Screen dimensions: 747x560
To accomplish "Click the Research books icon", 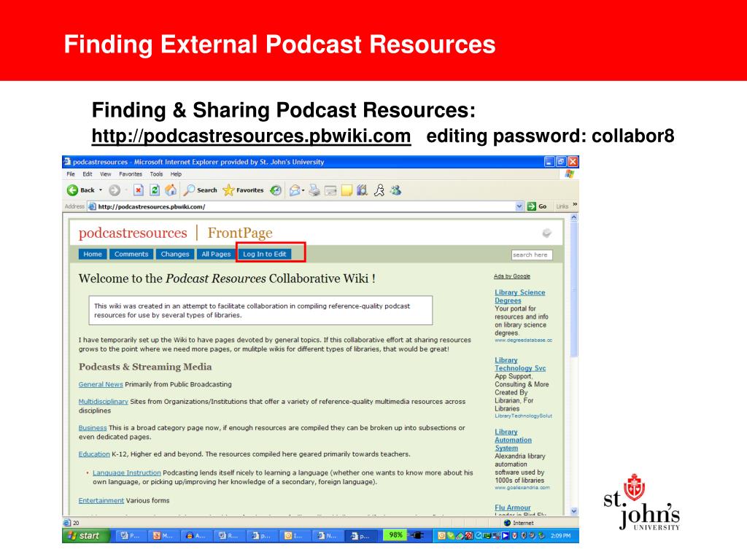I will point(363,190).
